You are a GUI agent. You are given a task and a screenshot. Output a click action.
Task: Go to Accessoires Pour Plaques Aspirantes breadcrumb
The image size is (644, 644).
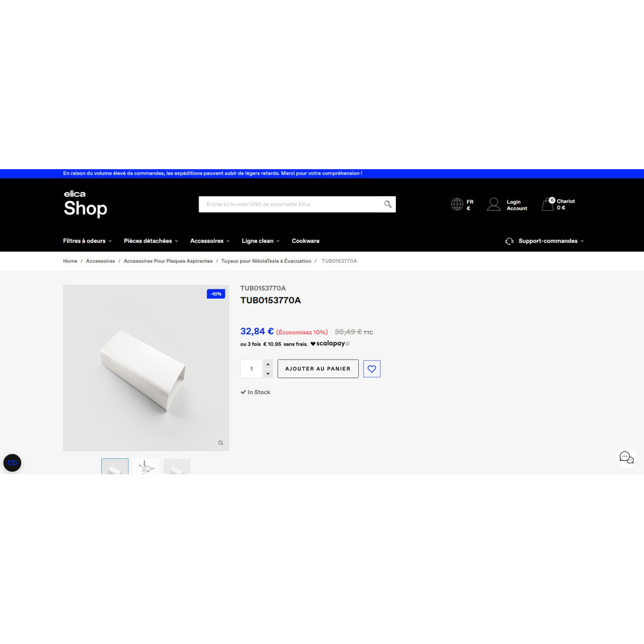click(x=168, y=261)
